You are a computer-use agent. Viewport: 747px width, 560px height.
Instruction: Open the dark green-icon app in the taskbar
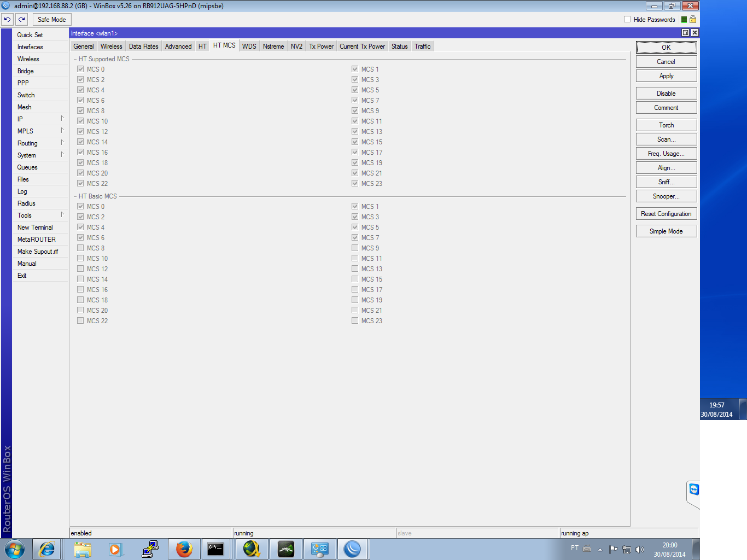pyautogui.click(x=286, y=549)
